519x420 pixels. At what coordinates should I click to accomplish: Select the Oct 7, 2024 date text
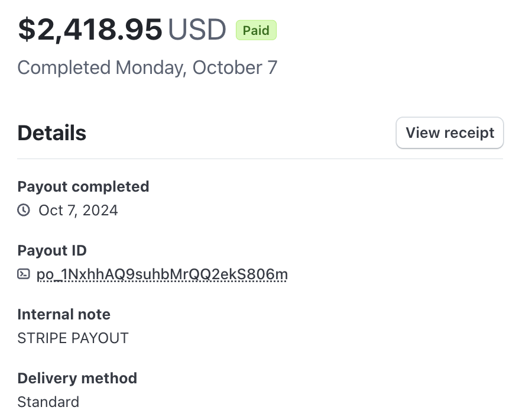click(x=78, y=211)
